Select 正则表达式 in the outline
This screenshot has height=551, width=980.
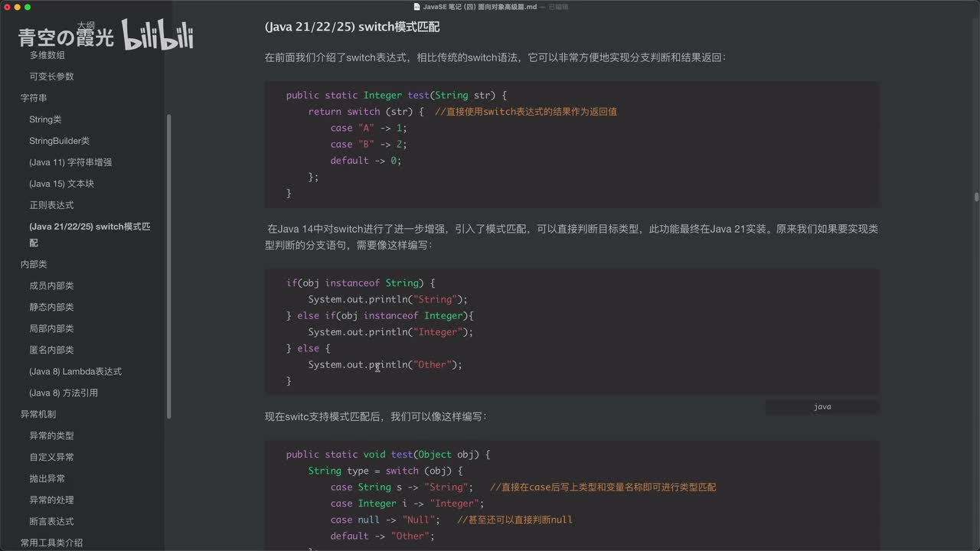click(51, 205)
